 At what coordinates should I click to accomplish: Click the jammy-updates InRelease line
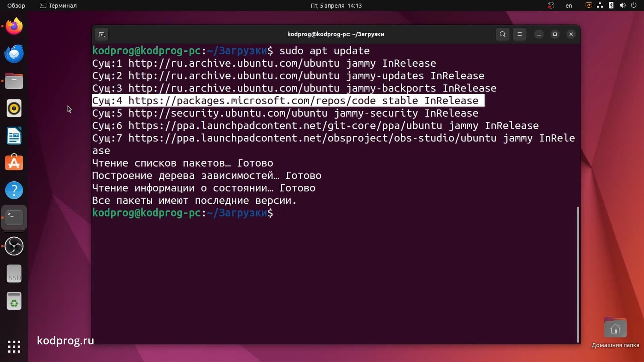coord(288,76)
